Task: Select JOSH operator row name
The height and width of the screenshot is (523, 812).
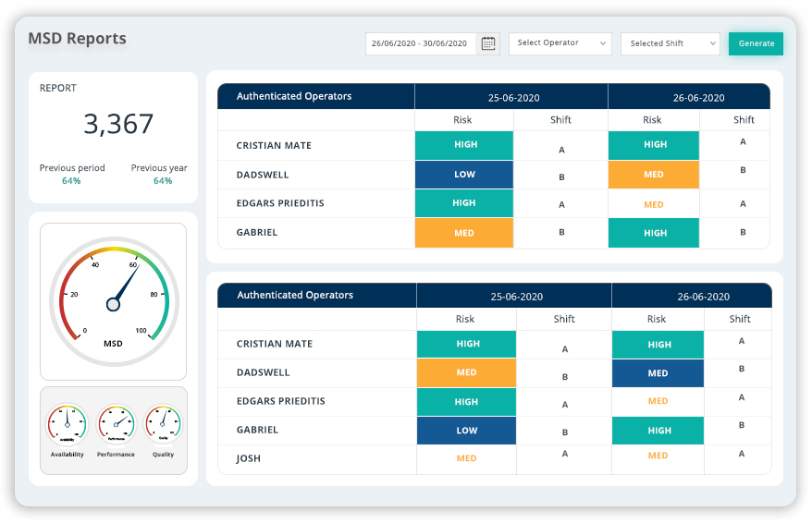Action: (251, 458)
